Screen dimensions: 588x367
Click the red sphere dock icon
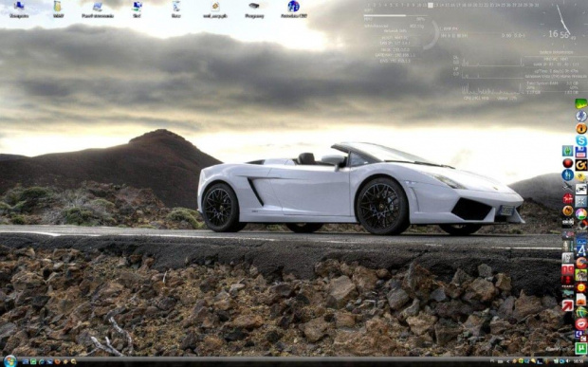point(568,163)
